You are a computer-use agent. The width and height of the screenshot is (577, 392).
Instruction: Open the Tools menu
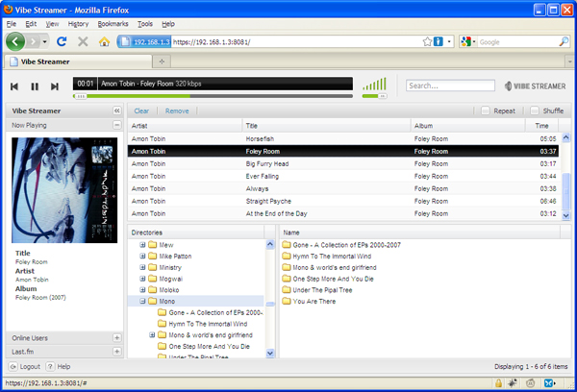click(x=145, y=24)
